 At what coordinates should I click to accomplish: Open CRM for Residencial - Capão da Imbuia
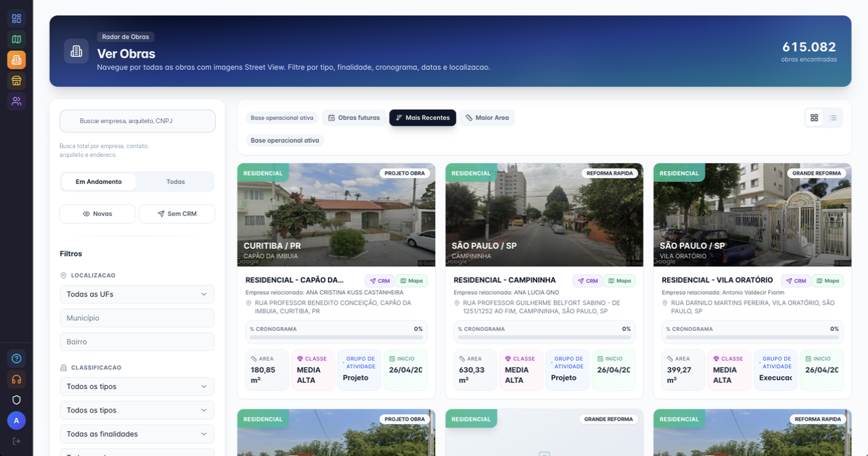tap(380, 281)
